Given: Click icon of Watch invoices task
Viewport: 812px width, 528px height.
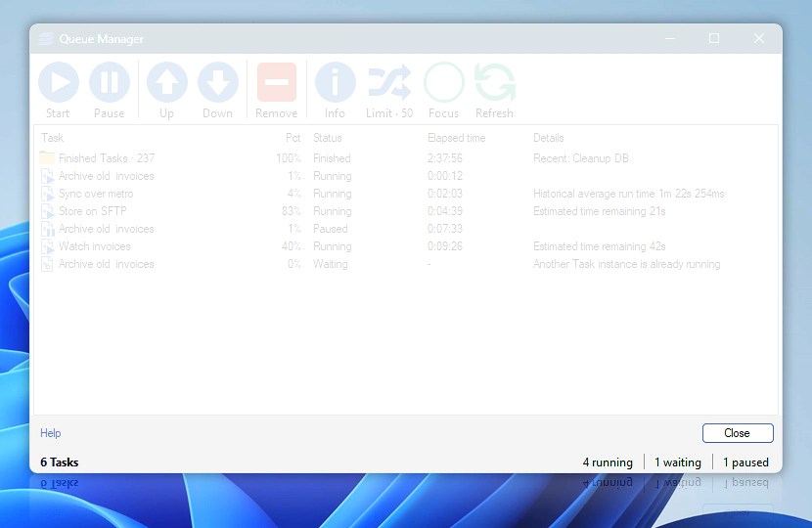Looking at the screenshot, I should pos(47,246).
